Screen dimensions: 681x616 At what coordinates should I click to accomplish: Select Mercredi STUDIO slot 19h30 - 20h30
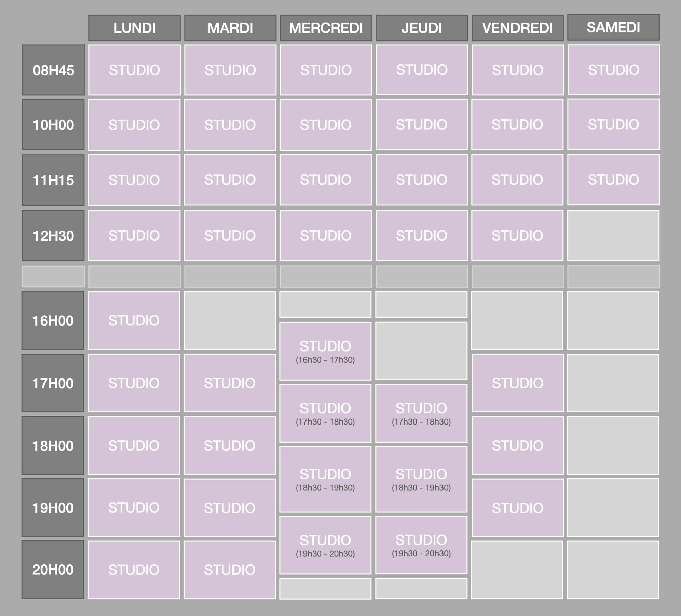[x=325, y=545]
